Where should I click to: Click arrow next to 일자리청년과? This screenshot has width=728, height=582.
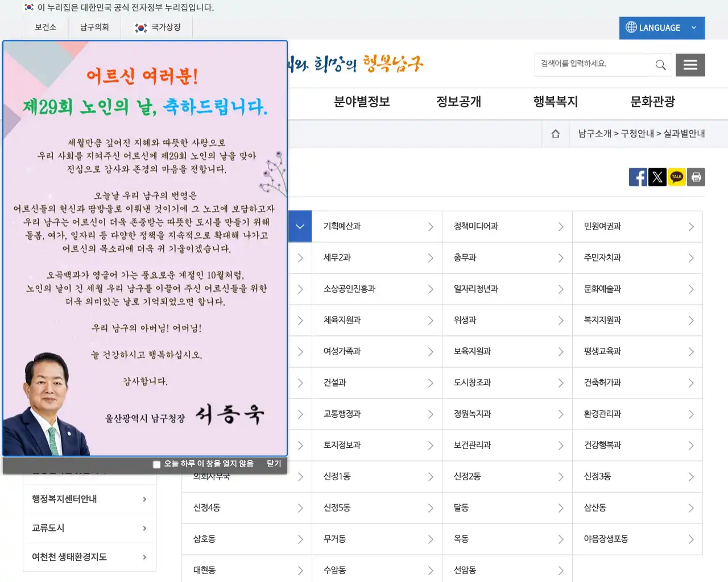click(561, 289)
